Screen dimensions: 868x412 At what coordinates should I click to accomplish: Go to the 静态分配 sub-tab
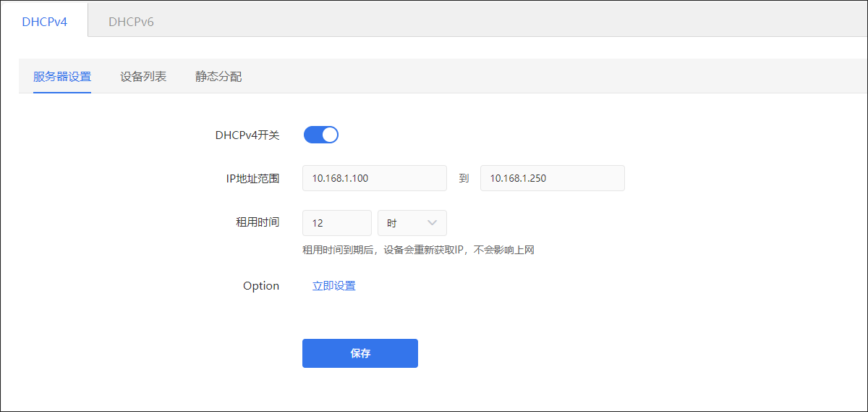218,76
